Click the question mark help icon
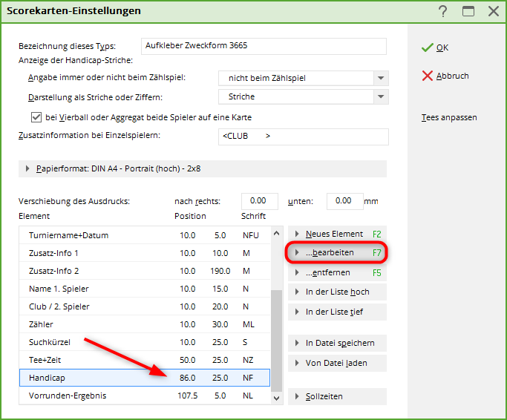Image resolution: width=507 pixels, height=420 pixels. click(x=443, y=11)
